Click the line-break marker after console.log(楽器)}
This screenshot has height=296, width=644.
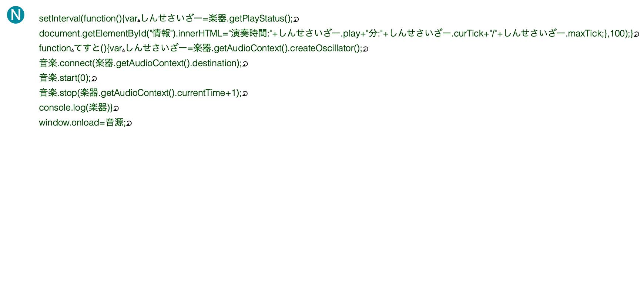pyautogui.click(x=116, y=108)
